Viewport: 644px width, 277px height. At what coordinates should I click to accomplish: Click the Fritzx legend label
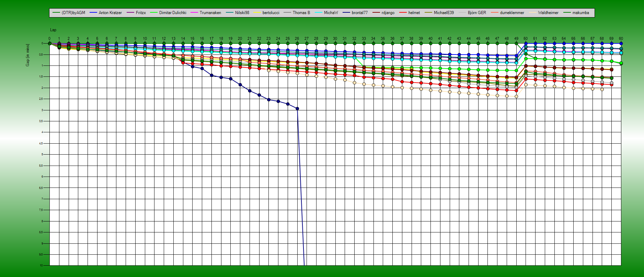pos(141,13)
